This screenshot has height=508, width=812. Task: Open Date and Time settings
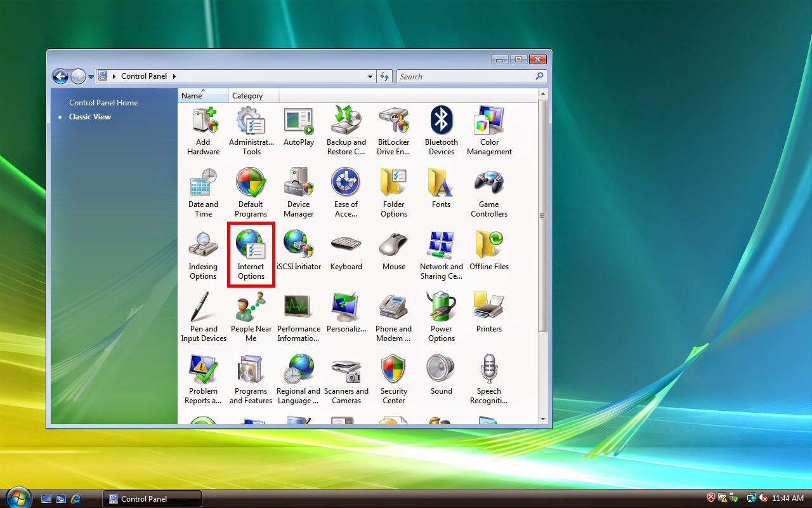203,194
